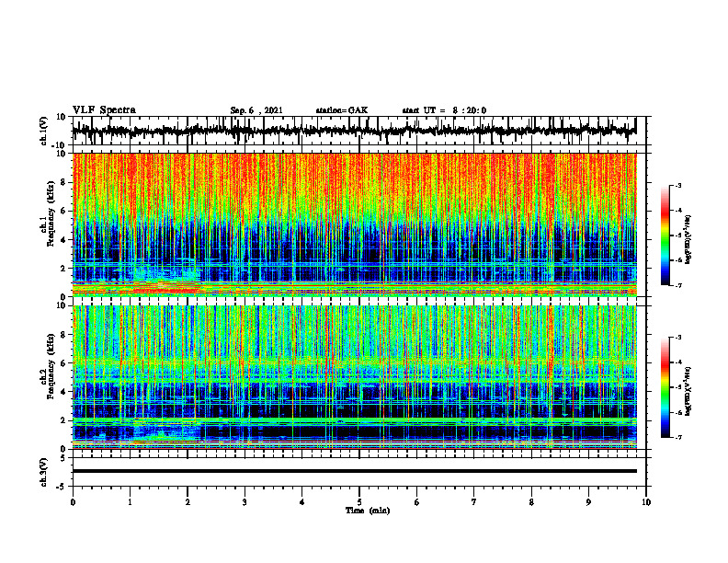The height and width of the screenshot is (563, 728).
Task: Click the "VLF Spectra" plot title
Action: click(104, 110)
